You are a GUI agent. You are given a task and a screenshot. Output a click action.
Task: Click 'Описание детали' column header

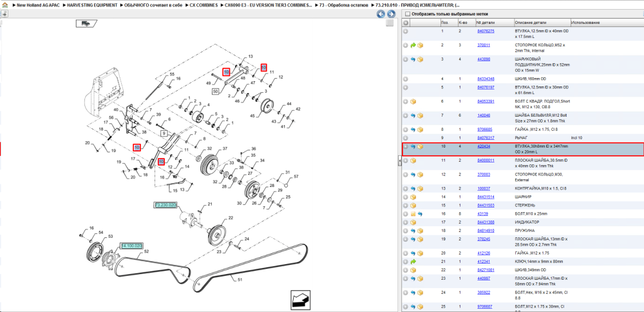(x=542, y=23)
